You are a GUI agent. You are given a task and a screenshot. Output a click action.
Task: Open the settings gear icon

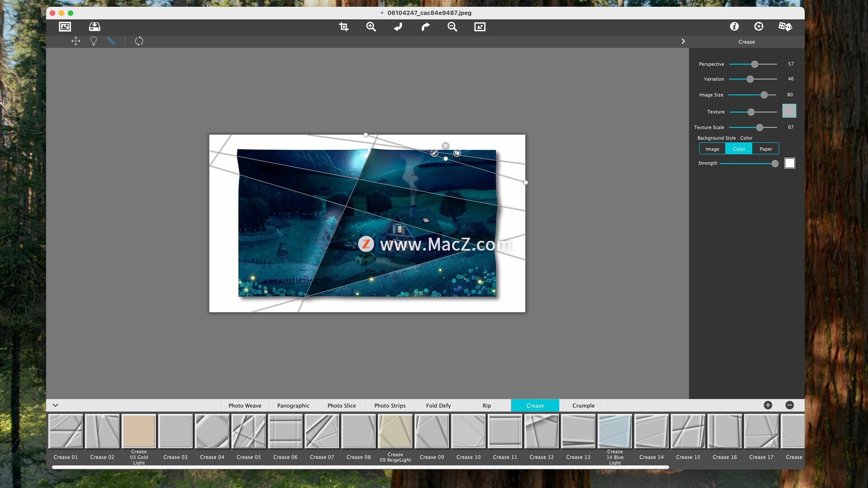[759, 27]
